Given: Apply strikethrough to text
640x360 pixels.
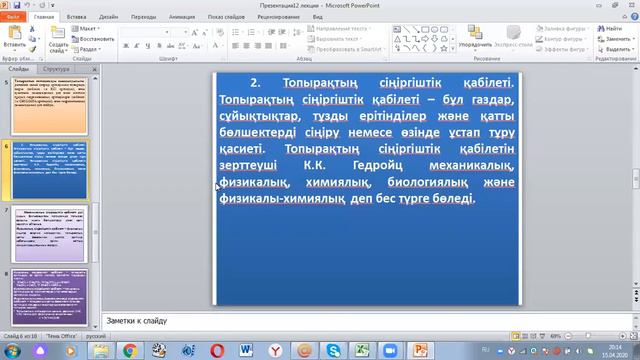Looking at the screenshot, I should coord(170,46).
